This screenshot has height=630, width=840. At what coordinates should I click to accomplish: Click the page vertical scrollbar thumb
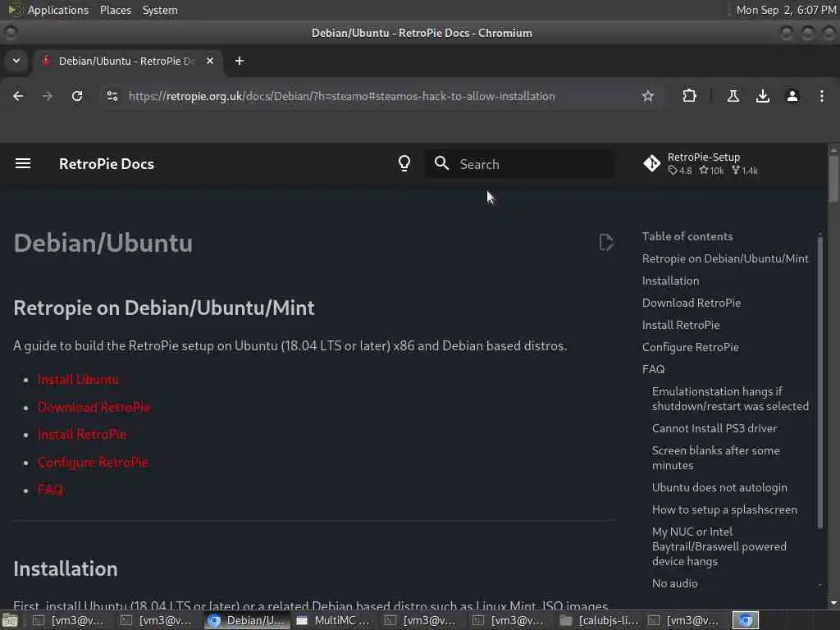(833, 180)
